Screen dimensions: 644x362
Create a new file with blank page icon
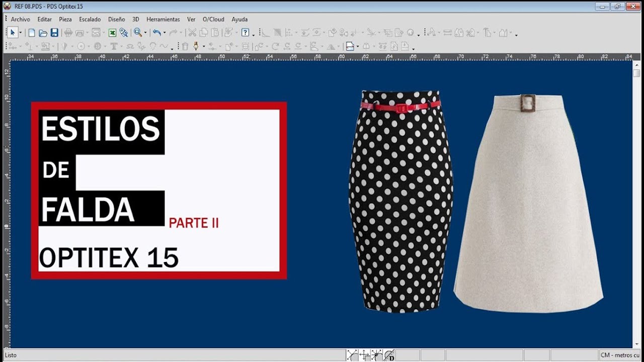pos(31,33)
